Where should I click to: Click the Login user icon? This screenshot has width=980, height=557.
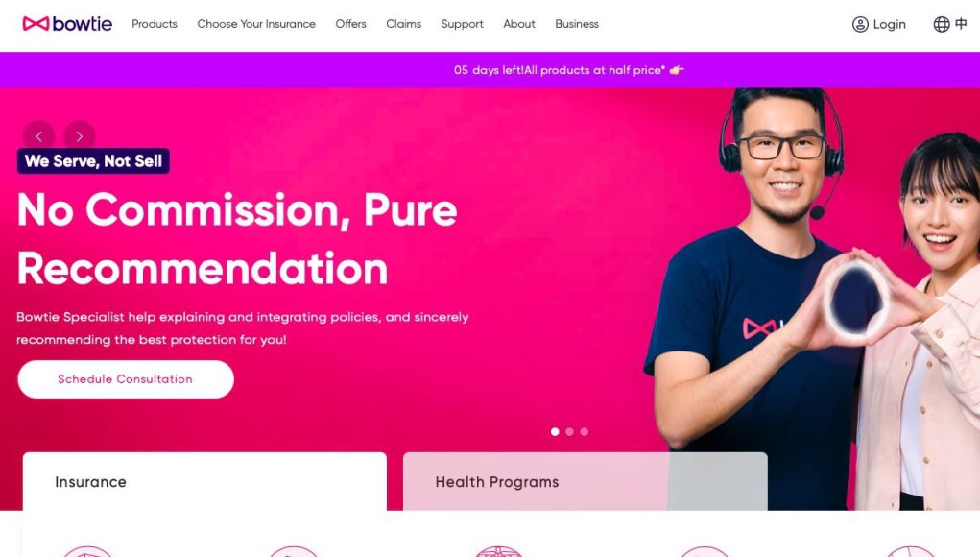(860, 24)
